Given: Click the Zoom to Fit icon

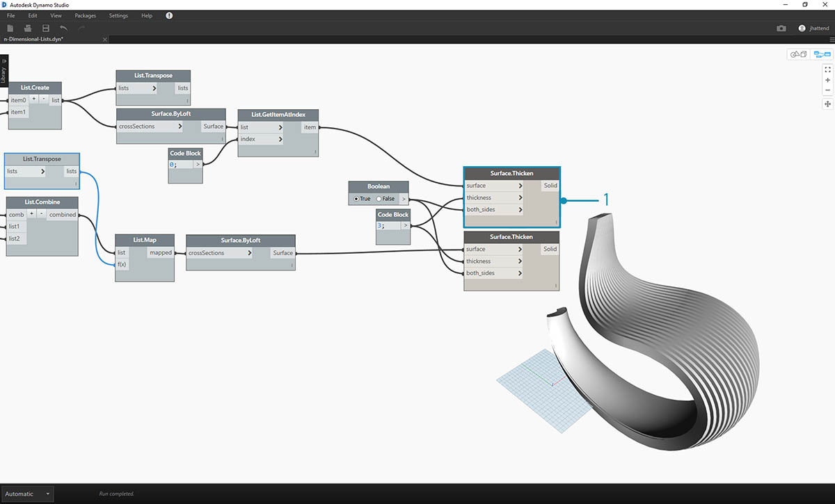Looking at the screenshot, I should [x=827, y=70].
